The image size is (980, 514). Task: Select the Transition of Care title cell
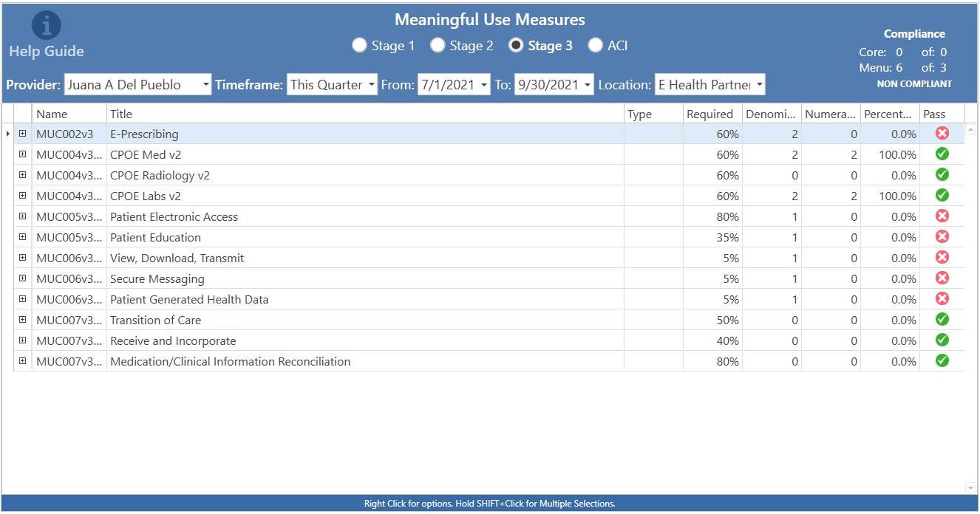pos(365,320)
